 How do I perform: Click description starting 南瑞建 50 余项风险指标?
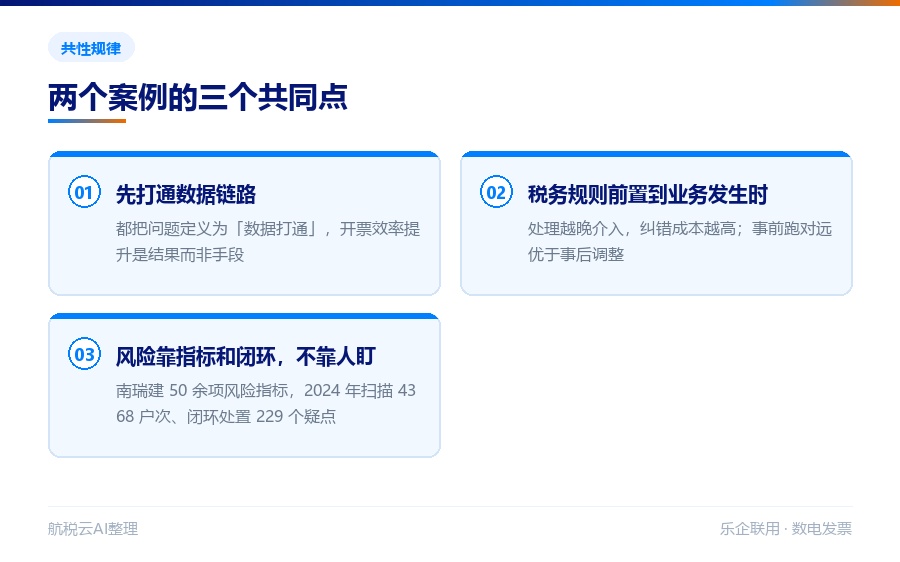tap(266, 403)
